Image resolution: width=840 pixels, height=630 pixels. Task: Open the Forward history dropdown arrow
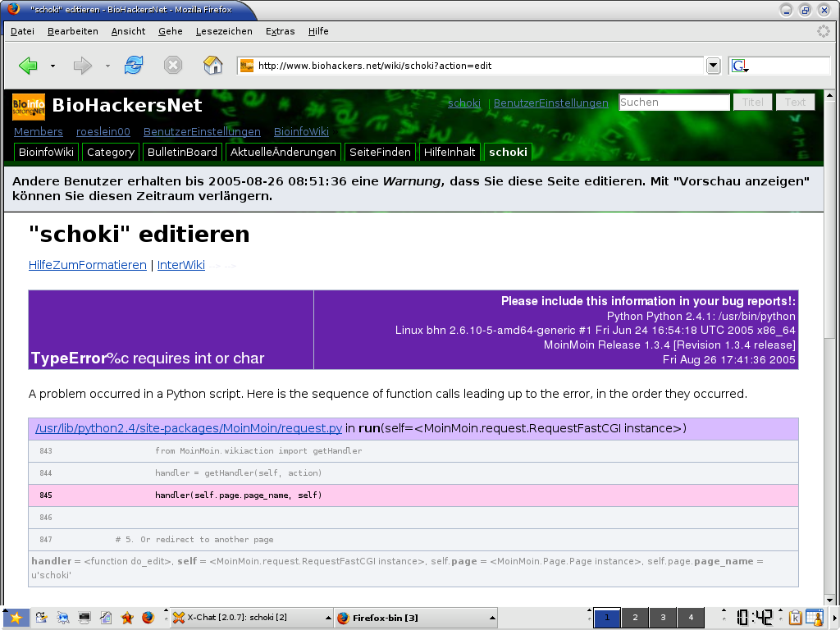click(x=107, y=66)
